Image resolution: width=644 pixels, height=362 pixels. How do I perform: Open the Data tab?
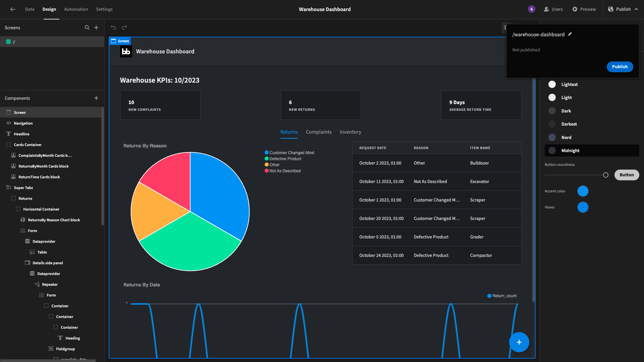tap(30, 9)
